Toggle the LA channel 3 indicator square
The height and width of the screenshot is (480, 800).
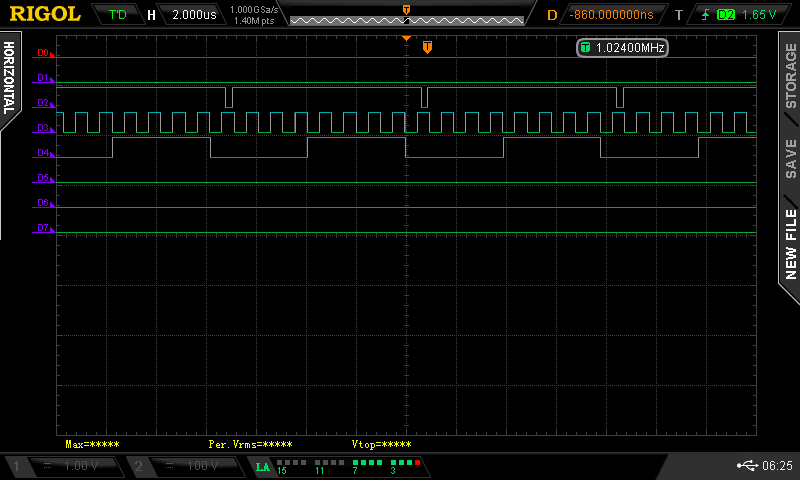click(393, 463)
